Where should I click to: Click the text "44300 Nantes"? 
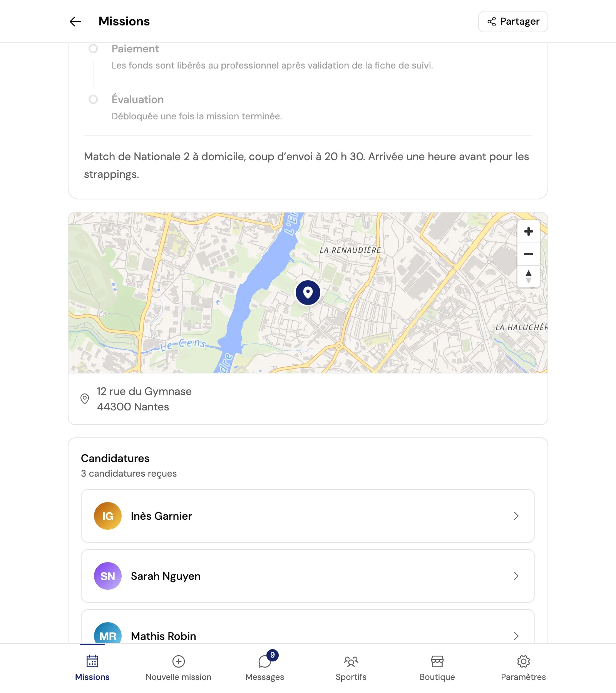pos(133,407)
